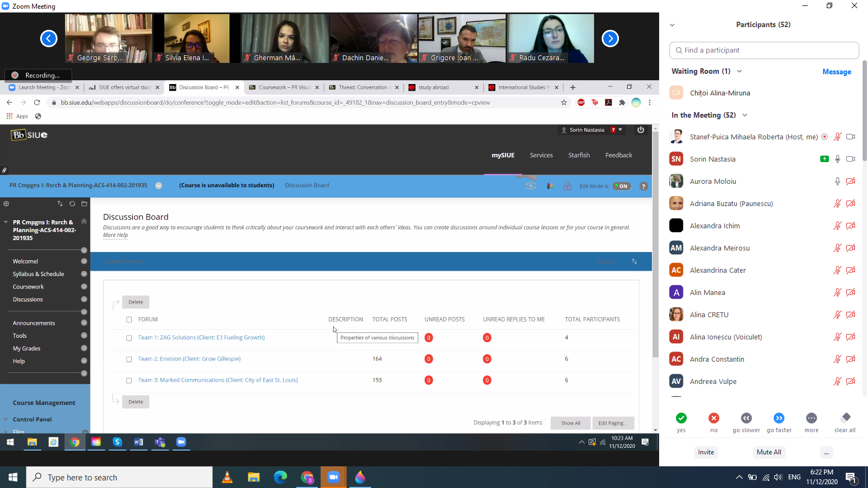
Task: Click course home icon in sidebar
Action: pos(84,221)
